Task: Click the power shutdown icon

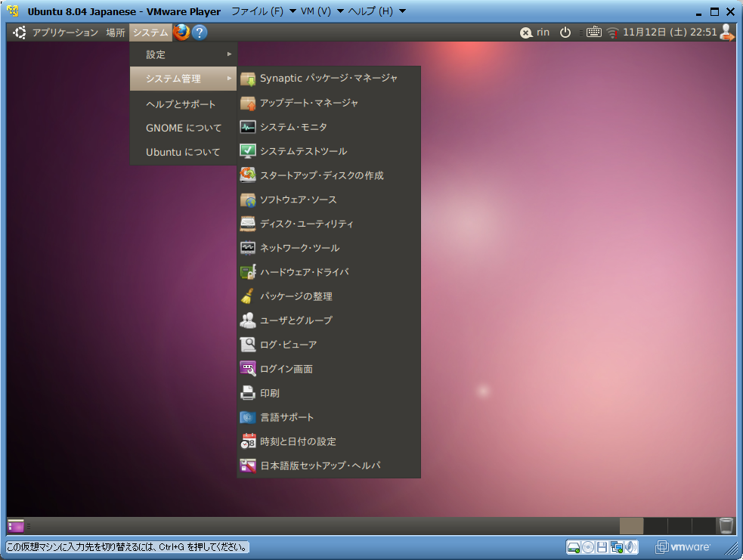Action: tap(565, 32)
